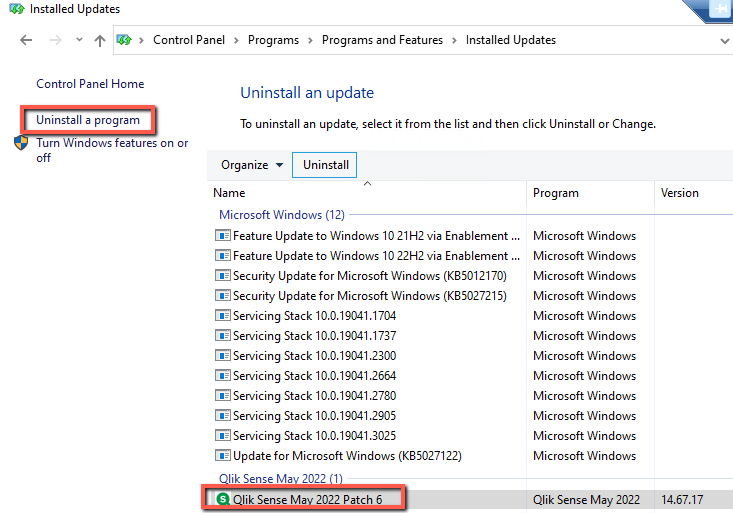Open Turn Windows features on or off
Viewport: 733px width, 513px height.
tap(112, 150)
